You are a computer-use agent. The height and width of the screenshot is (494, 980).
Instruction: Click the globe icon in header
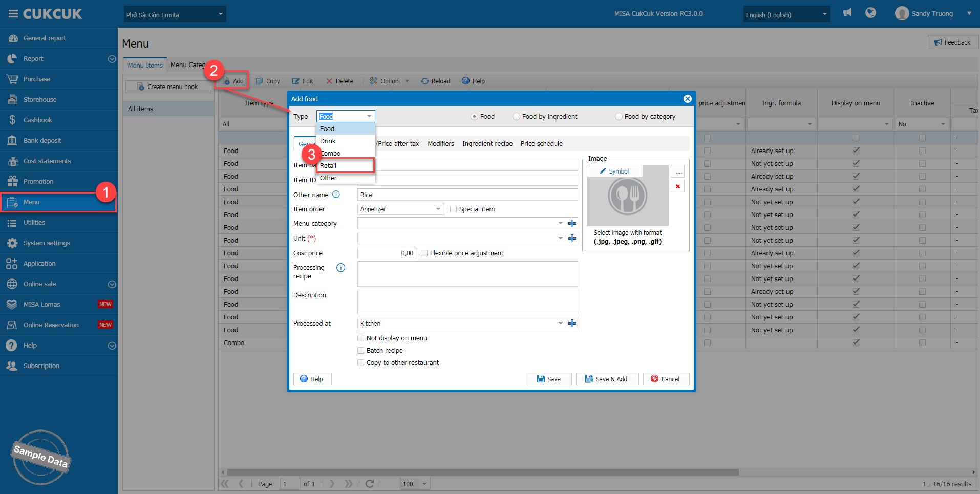[x=870, y=13]
